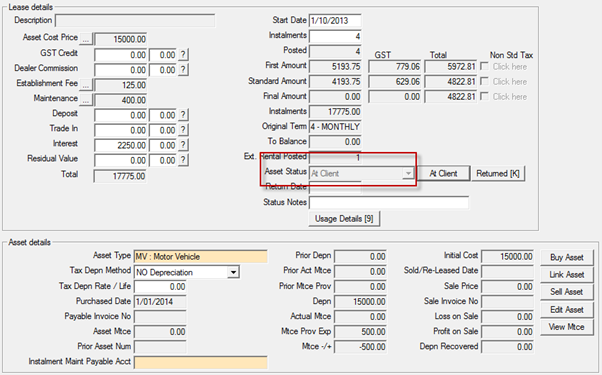Click the Return Date field
The image size is (602, 375).
[335, 188]
